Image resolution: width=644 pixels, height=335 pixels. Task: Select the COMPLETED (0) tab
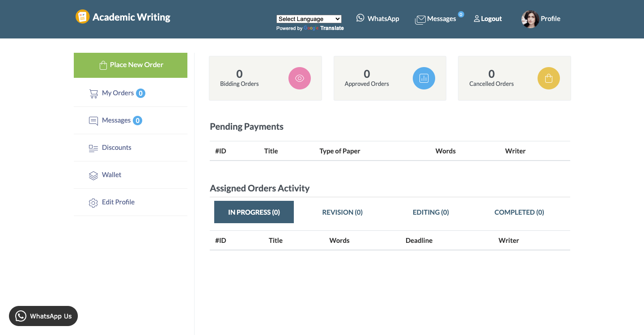(519, 212)
